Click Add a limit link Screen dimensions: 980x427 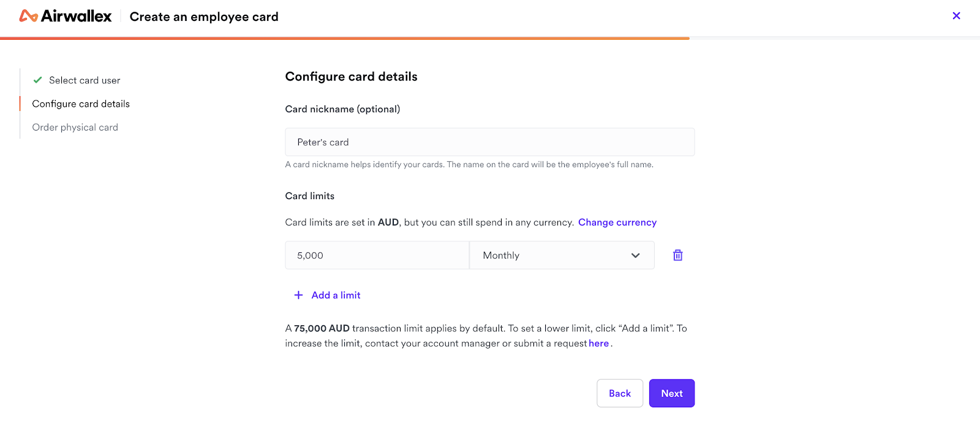tap(336, 295)
